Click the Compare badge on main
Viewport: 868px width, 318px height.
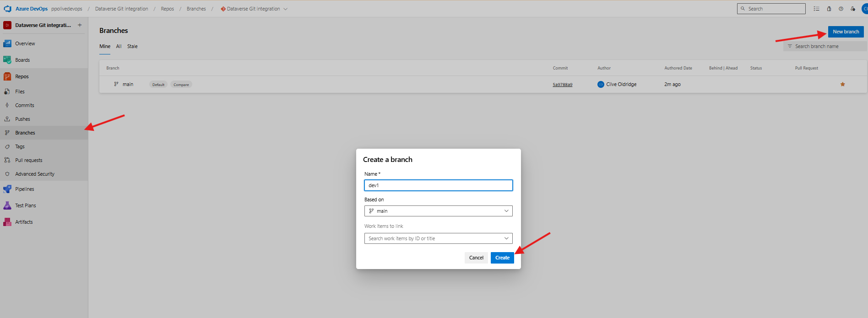[x=181, y=85]
